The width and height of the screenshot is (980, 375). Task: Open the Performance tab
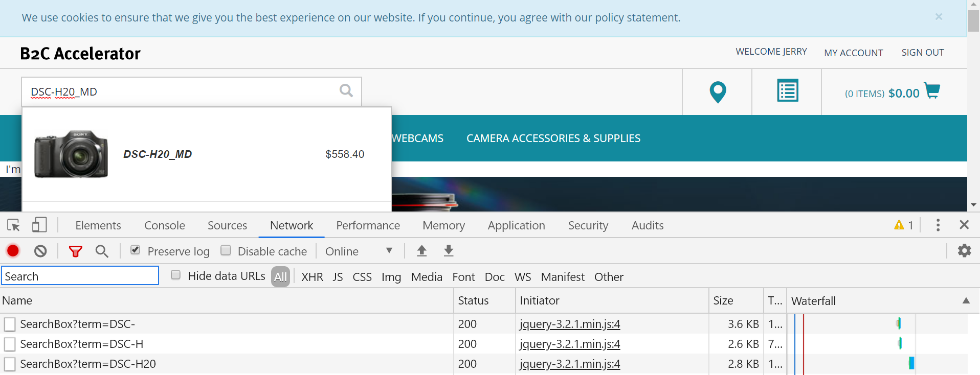click(368, 225)
